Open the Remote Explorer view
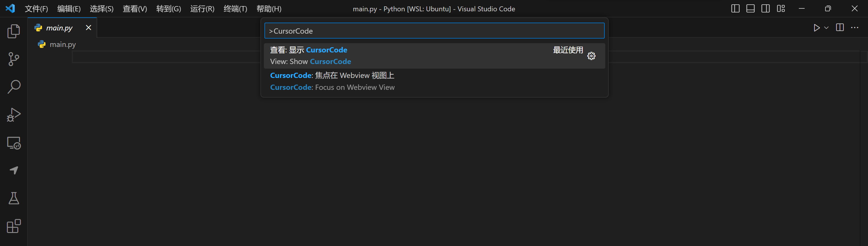This screenshot has width=868, height=246. [x=14, y=143]
